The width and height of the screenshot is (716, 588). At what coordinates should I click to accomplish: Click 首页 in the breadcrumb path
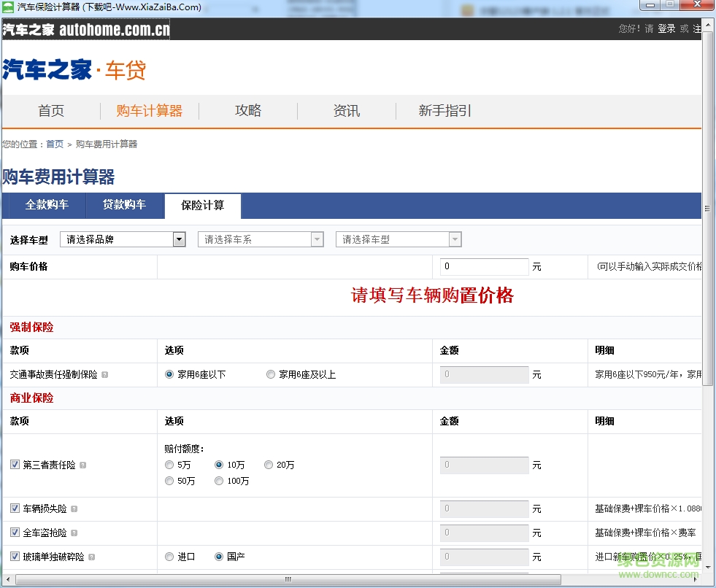54,144
